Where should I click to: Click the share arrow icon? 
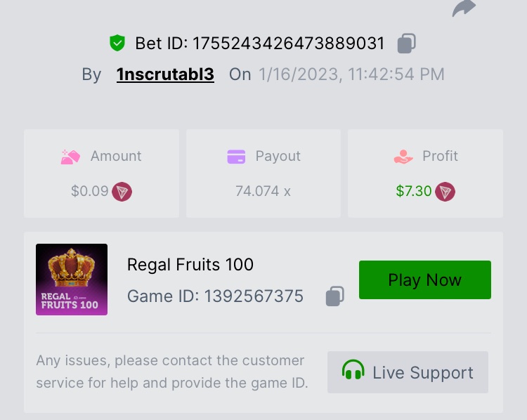(464, 8)
